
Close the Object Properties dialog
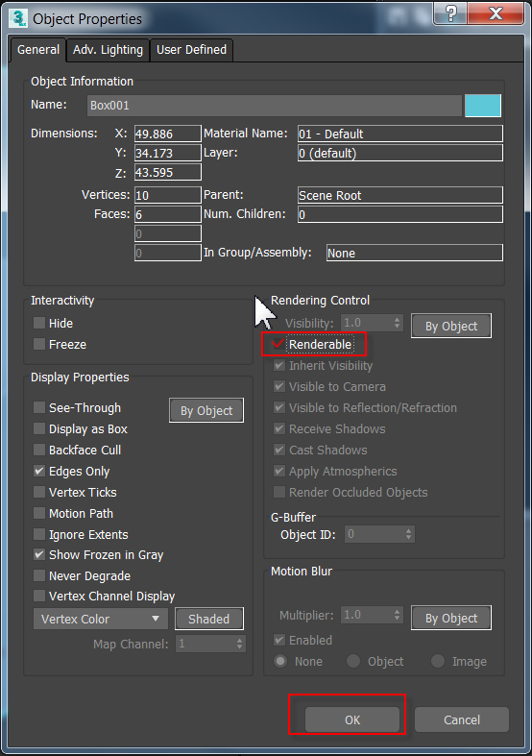496,13
